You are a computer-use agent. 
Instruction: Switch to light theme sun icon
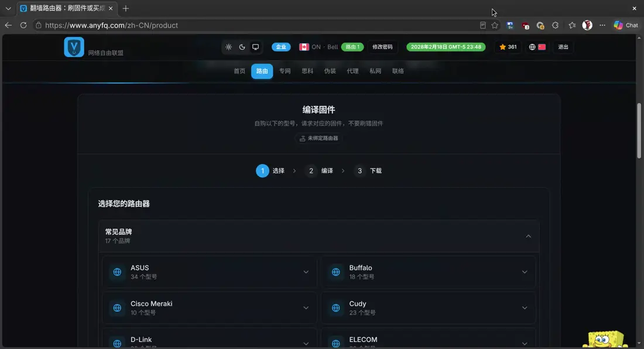pyautogui.click(x=229, y=47)
